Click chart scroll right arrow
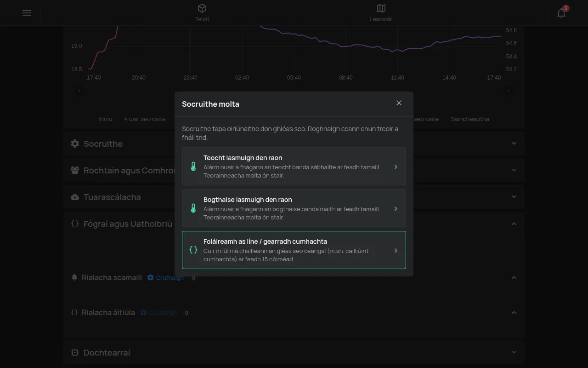Viewport: 588px width, 368px height. coord(509,91)
